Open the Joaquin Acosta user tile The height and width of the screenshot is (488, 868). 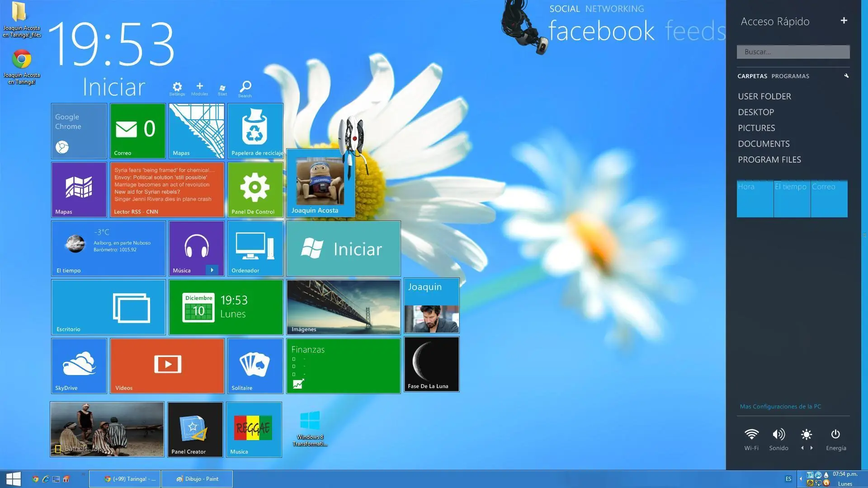[x=321, y=183]
